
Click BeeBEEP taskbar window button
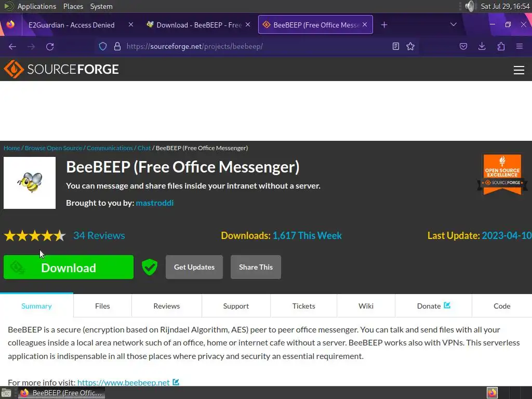click(61, 393)
